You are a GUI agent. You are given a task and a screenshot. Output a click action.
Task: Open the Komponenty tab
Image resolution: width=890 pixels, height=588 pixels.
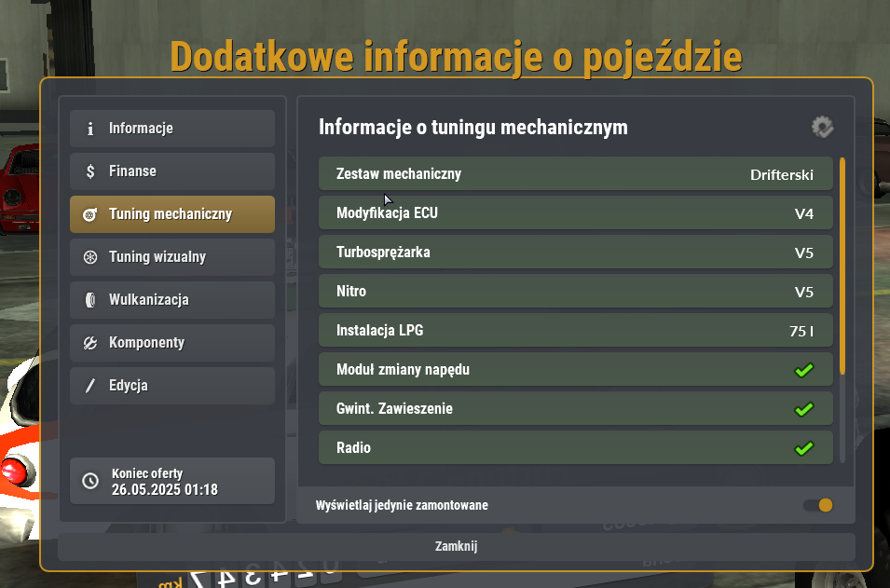(x=172, y=343)
